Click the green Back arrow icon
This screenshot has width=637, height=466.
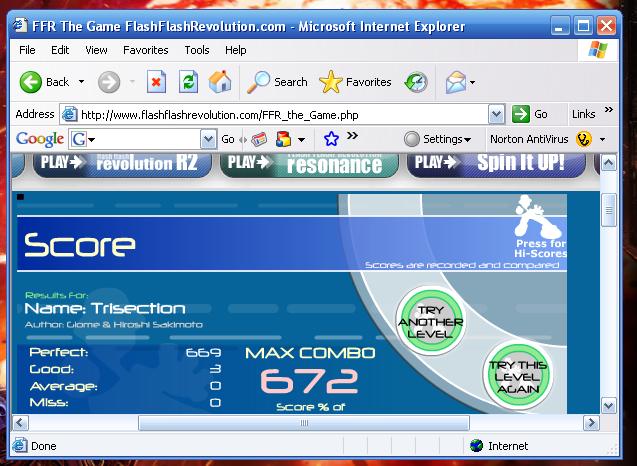[x=30, y=82]
